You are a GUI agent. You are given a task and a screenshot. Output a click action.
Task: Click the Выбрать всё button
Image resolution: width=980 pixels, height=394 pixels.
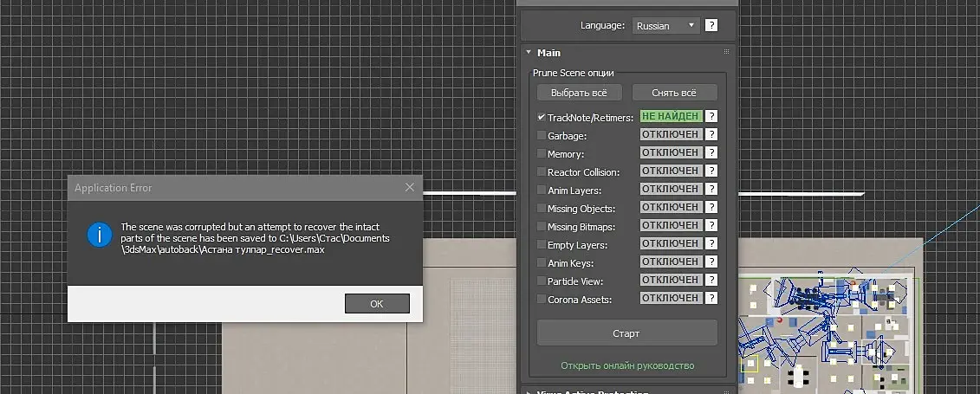(580, 93)
